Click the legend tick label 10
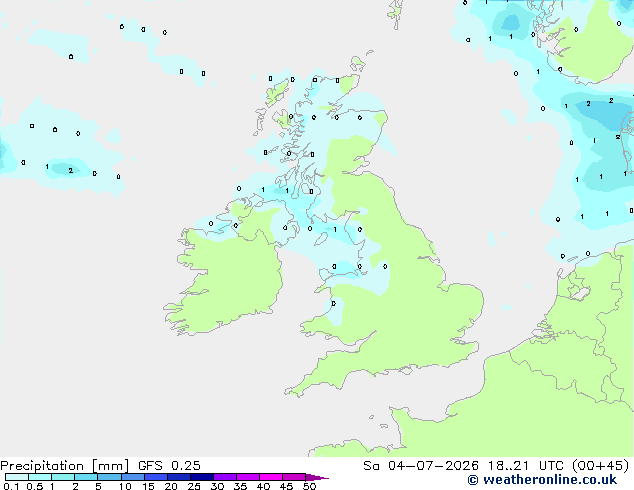This screenshot has width=634, height=490. point(125,486)
